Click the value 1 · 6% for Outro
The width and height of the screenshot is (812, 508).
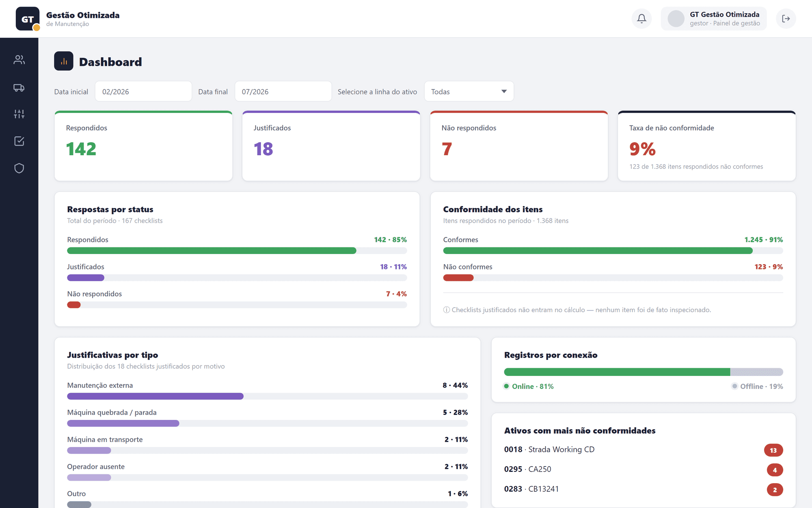(458, 494)
